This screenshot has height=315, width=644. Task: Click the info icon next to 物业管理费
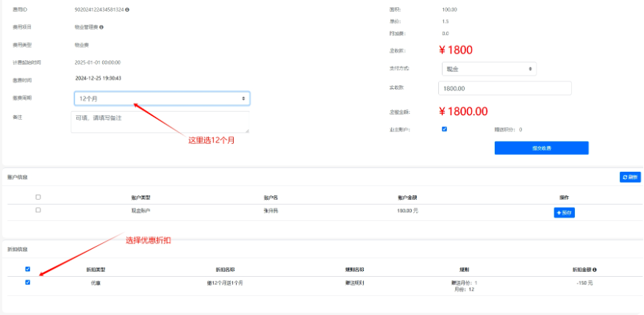[x=101, y=27]
